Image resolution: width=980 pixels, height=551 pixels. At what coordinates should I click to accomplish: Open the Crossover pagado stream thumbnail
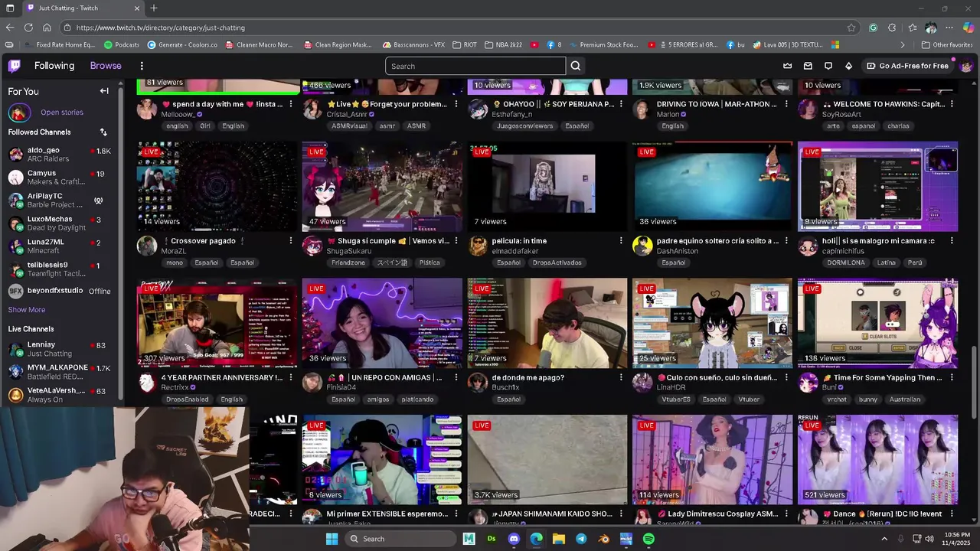point(217,186)
